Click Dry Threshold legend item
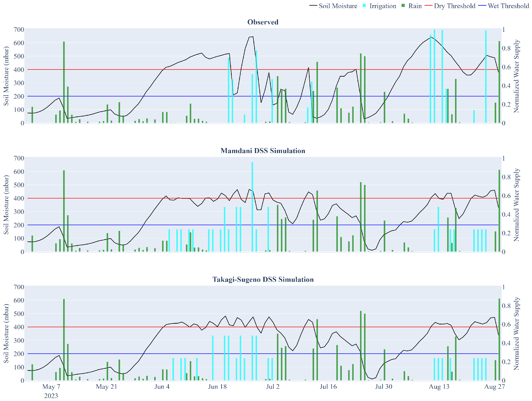Viewport: 532px width, 401px height. [454, 6]
